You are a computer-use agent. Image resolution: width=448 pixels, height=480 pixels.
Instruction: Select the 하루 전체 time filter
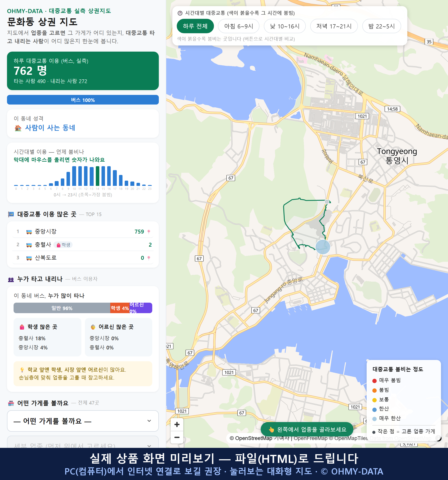195,26
